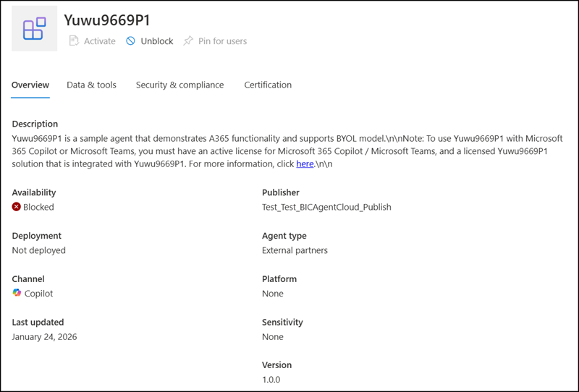Click the 'None' value under Platform

273,294
